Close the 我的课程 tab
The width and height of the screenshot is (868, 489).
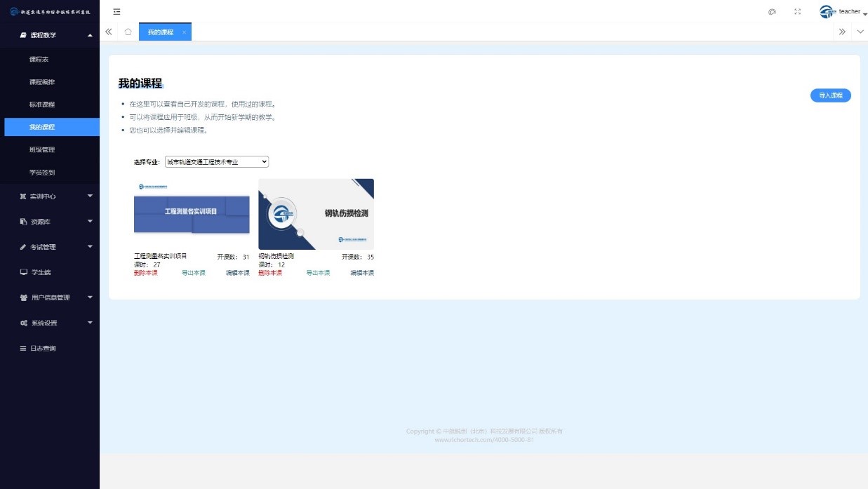(x=184, y=32)
